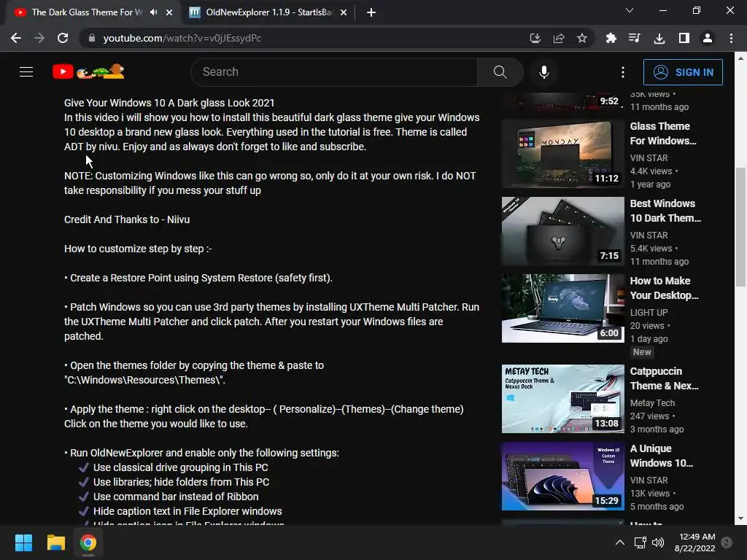This screenshot has width=747, height=560.
Task: Open media control playlist icon
Action: (634, 38)
